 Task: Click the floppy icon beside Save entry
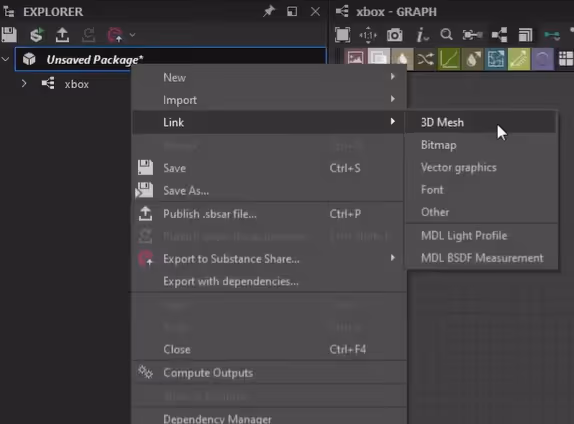click(x=145, y=168)
